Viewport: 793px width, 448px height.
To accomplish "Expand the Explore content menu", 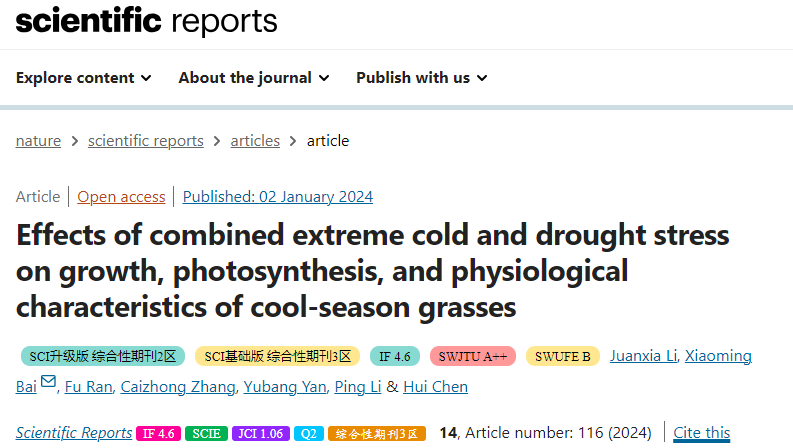I will click(83, 78).
